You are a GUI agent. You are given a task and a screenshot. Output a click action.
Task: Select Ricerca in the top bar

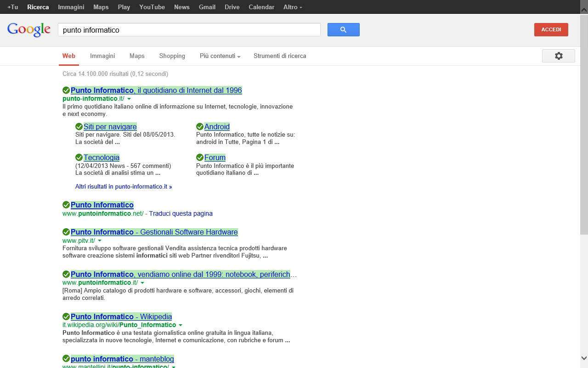38,7
